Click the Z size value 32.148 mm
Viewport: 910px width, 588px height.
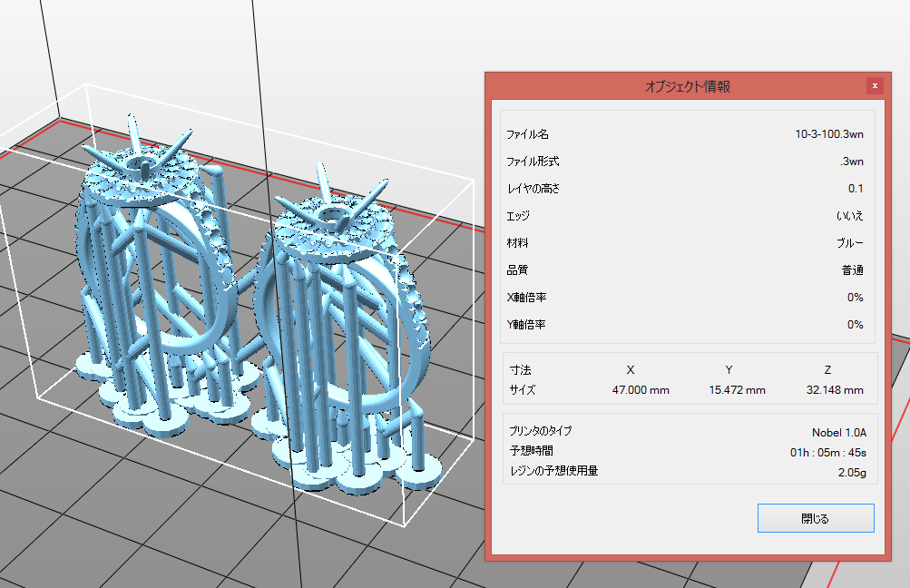point(834,390)
